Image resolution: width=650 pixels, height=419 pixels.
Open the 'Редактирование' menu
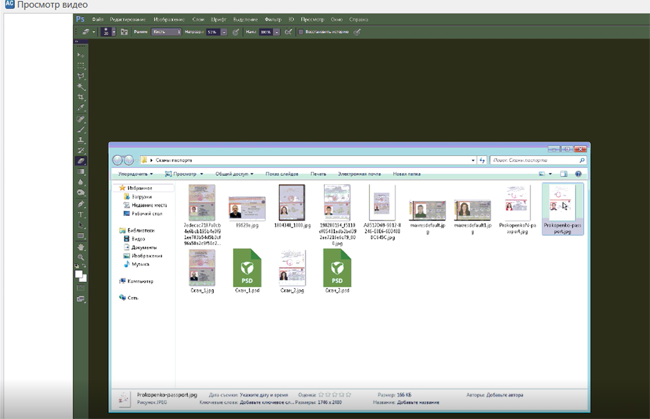click(x=128, y=19)
